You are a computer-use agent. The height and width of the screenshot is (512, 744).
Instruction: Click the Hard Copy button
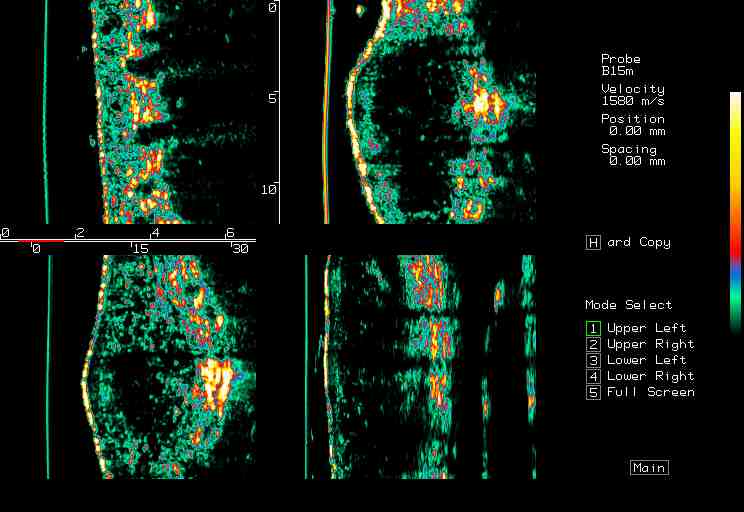pyautogui.click(x=629, y=242)
